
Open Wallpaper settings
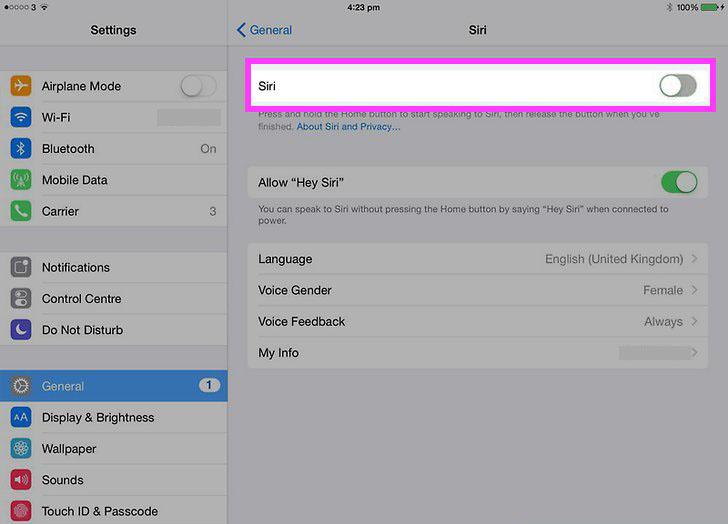pyautogui.click(x=114, y=448)
